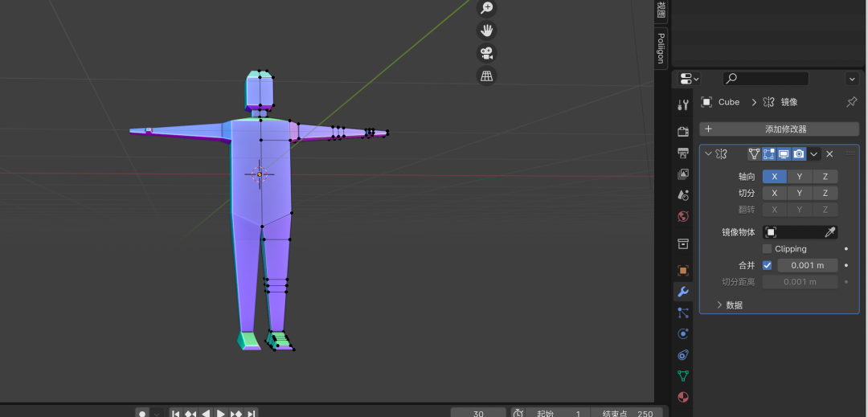The width and height of the screenshot is (868, 417).
Task: Open the Modifiers wrench properties tab
Action: point(682,292)
